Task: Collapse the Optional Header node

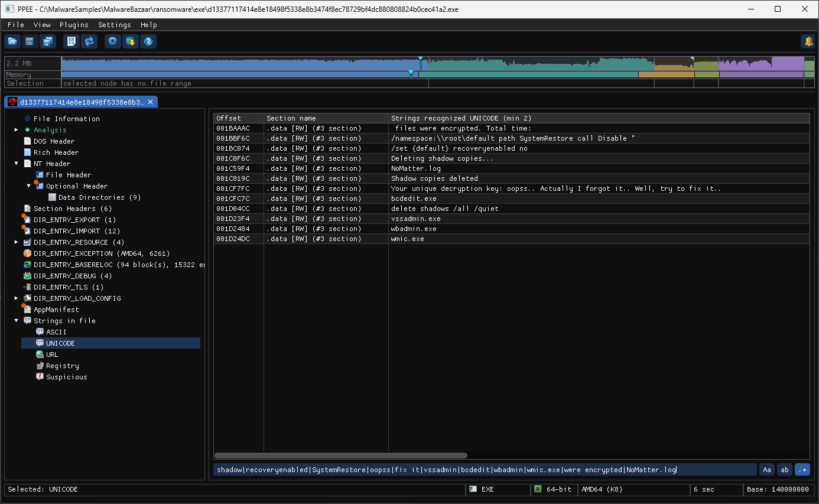Action: point(29,186)
